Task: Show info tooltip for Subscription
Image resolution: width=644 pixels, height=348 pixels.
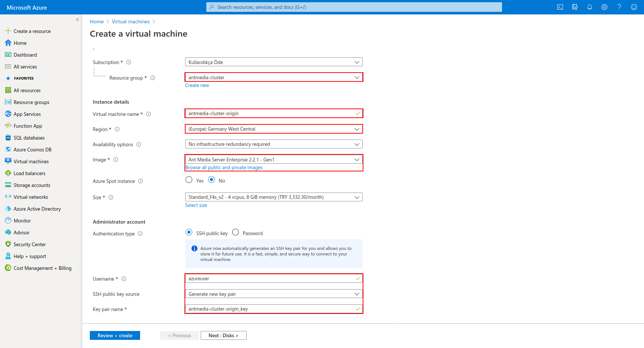Action: 129,62
